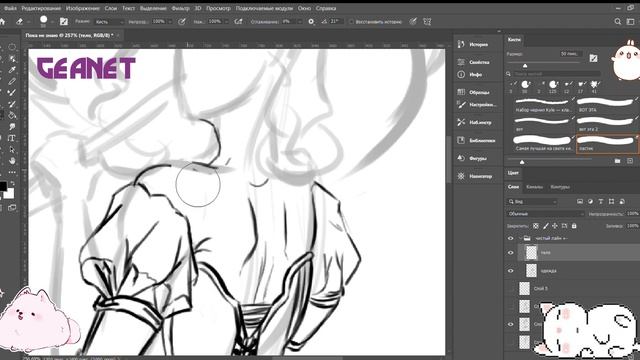Open the symmetry butterfly options

tap(427, 22)
